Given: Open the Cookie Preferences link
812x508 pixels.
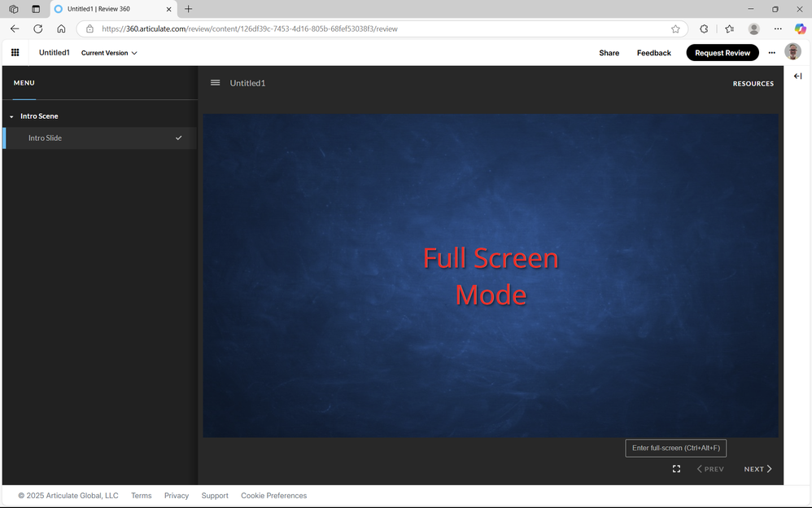Looking at the screenshot, I should tap(273, 496).
